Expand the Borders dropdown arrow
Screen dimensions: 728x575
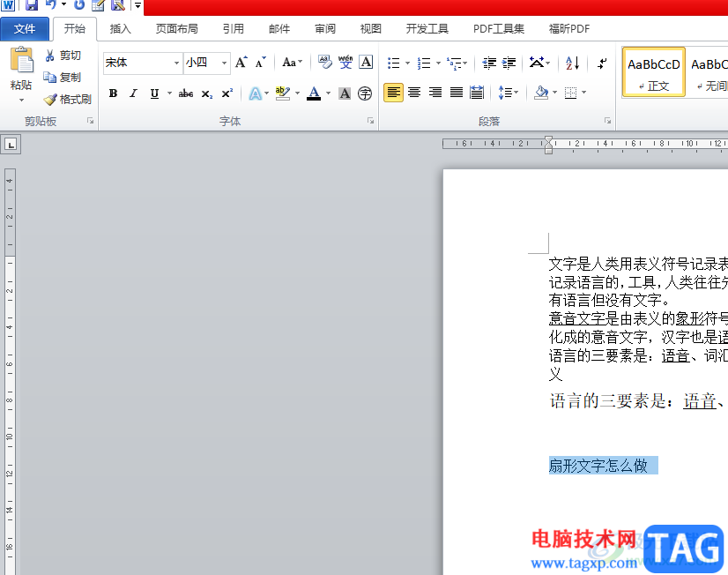tap(583, 93)
